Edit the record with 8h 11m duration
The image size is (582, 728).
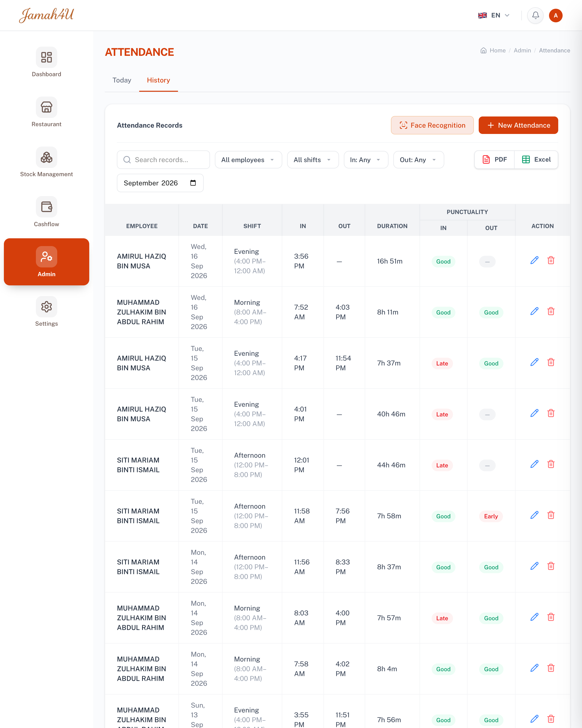click(x=534, y=311)
